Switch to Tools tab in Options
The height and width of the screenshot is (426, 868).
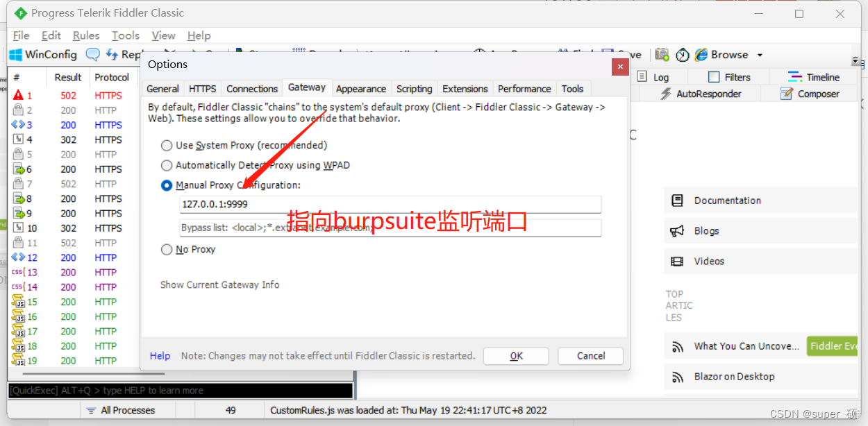[x=573, y=89]
